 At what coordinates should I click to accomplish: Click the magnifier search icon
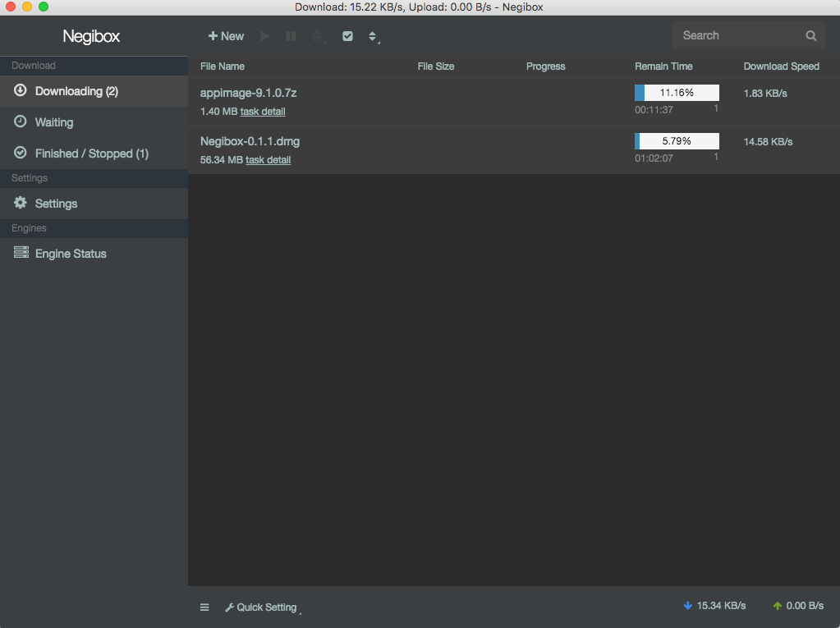[x=811, y=35]
